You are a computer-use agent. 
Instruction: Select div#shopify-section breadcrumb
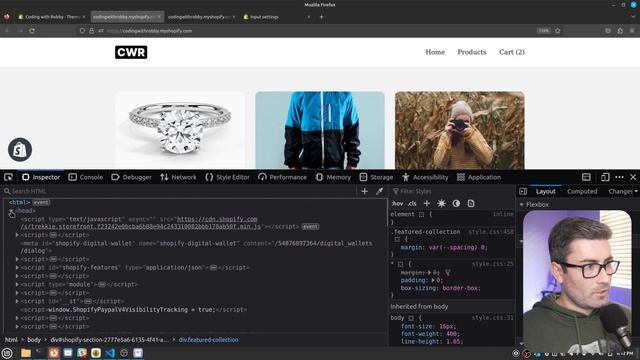[x=109, y=340]
